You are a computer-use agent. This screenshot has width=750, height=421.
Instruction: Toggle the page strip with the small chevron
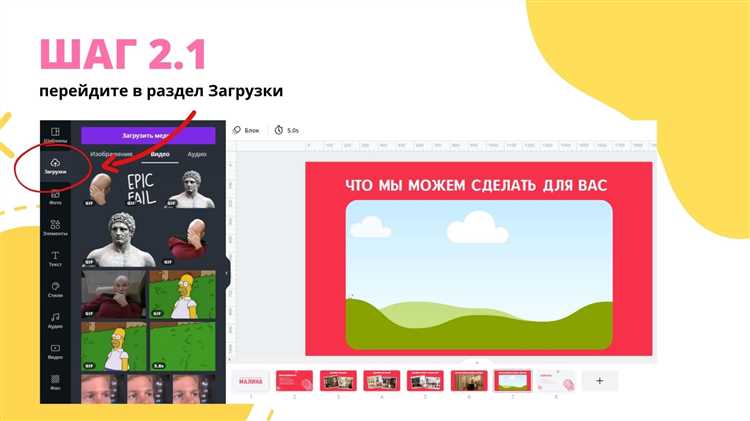477,363
